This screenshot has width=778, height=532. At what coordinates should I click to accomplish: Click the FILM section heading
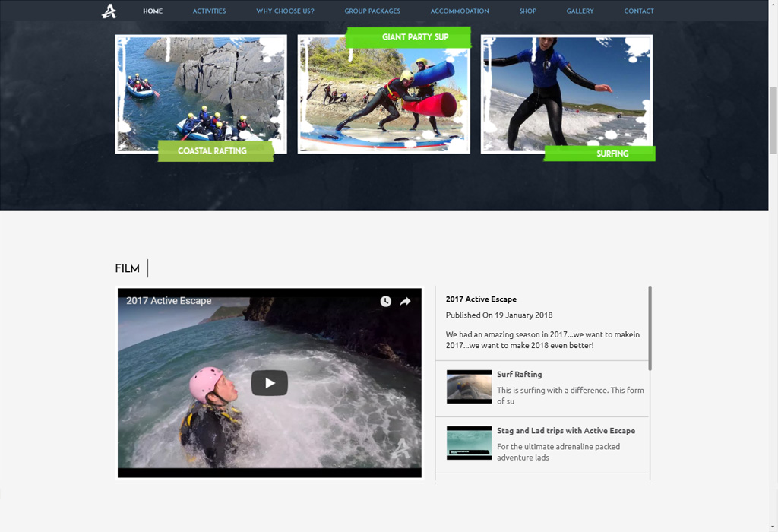(x=128, y=268)
